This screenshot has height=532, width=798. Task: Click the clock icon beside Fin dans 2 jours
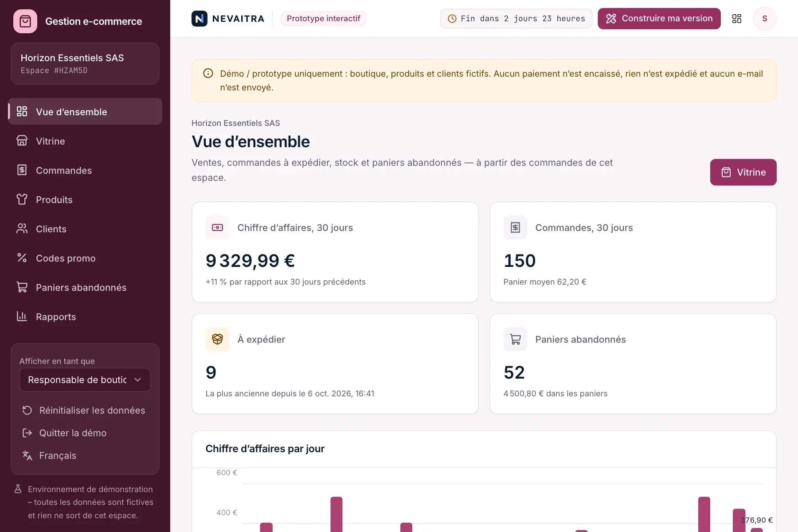[x=452, y=19]
